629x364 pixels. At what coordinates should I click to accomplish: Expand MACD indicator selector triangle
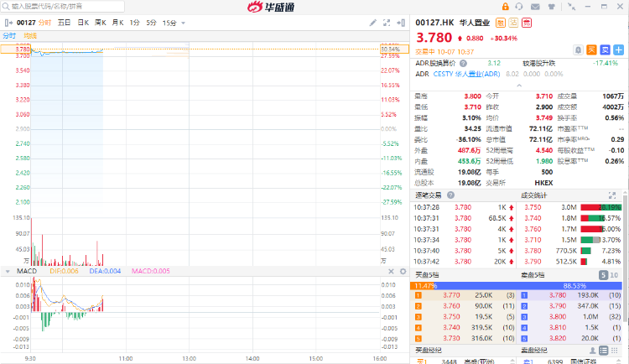(8, 272)
